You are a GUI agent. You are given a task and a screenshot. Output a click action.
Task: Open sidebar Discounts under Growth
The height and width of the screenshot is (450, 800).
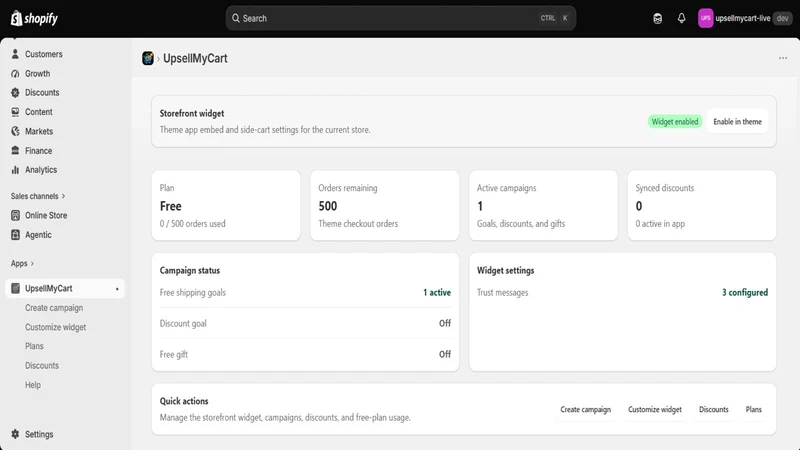click(42, 92)
